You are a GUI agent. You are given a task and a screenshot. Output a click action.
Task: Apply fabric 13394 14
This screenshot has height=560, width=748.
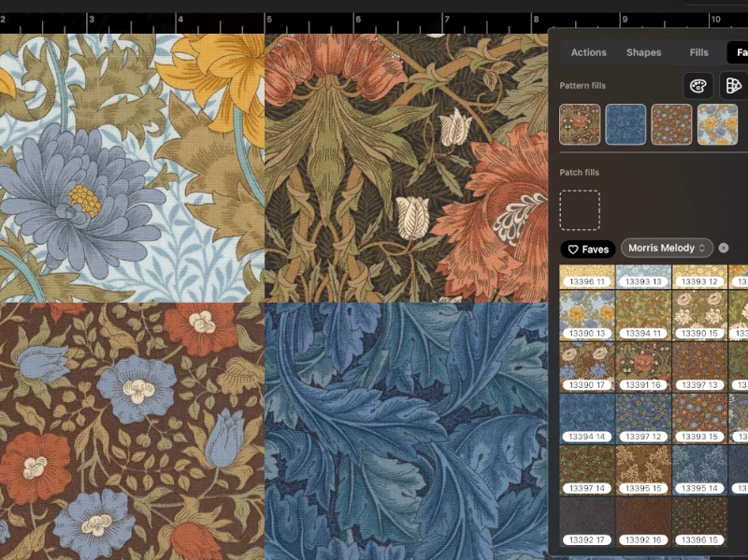click(x=587, y=419)
